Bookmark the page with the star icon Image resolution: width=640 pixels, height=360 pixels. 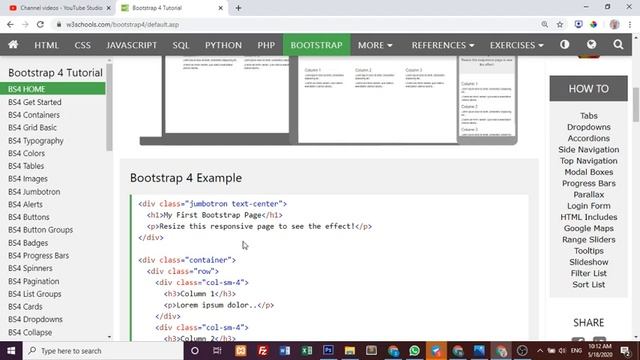pyautogui.click(x=560, y=24)
